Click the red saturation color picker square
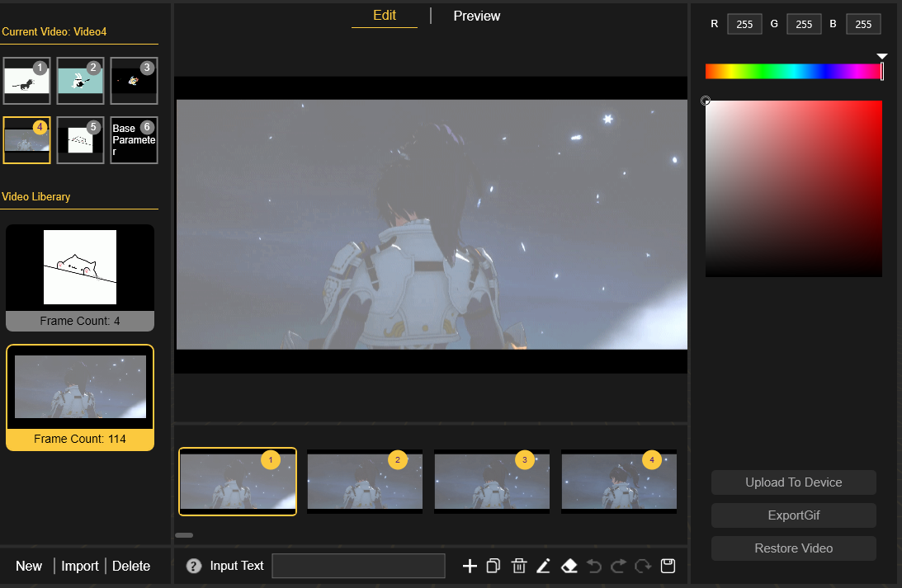902x588 pixels. [x=793, y=189]
